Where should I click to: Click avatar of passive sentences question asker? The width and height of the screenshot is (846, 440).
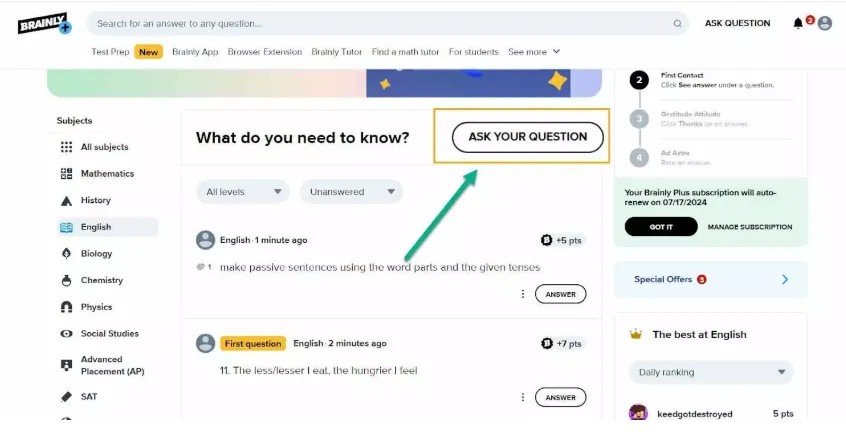[x=206, y=240]
